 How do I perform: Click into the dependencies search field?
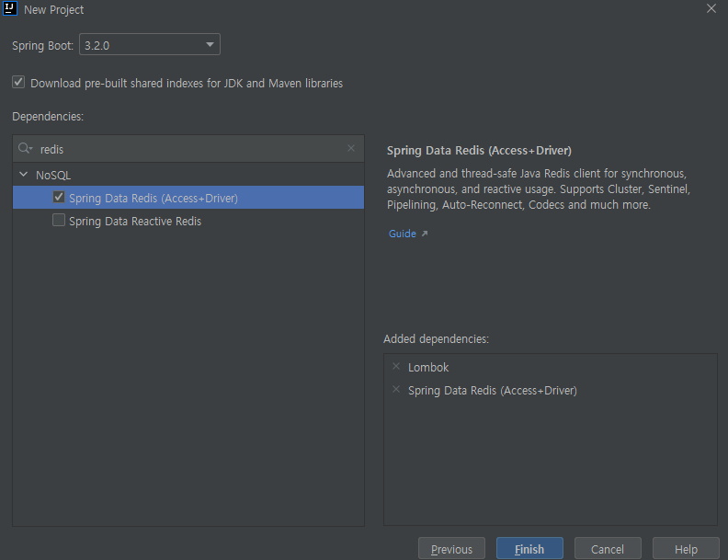[188, 149]
